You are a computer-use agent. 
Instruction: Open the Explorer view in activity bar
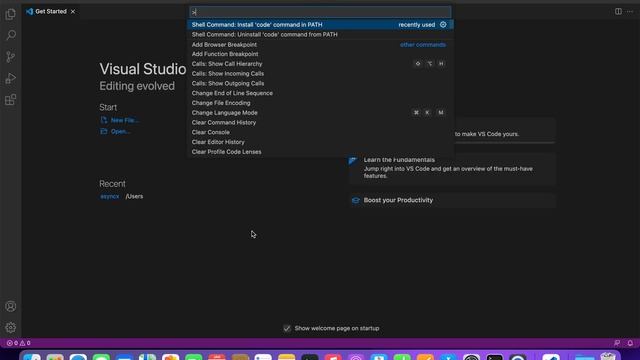(11, 14)
